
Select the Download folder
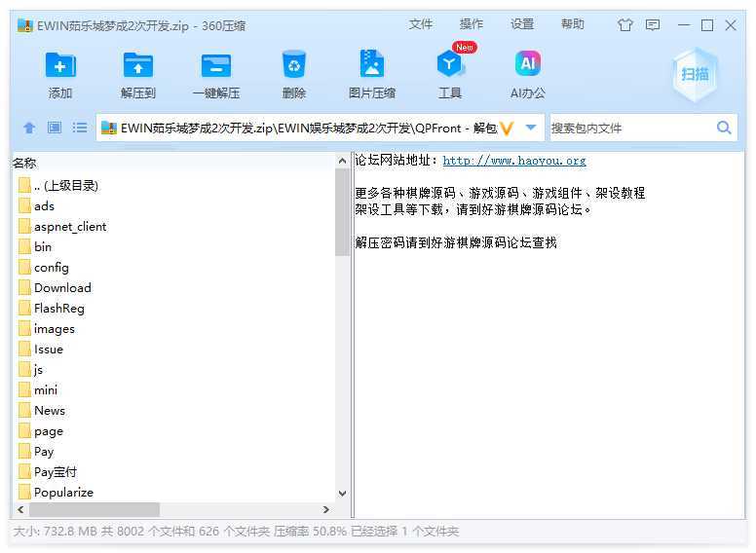(55, 288)
